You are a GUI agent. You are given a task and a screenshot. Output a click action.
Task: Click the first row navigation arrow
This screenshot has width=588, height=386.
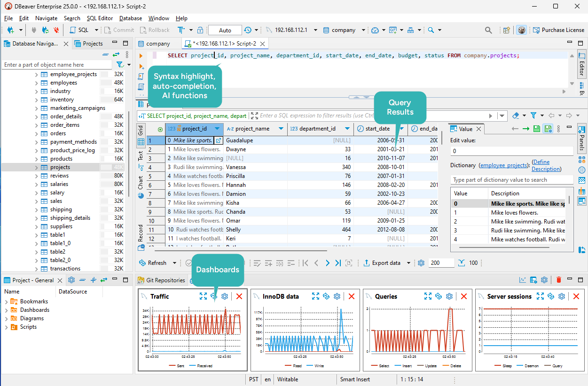tap(306, 263)
